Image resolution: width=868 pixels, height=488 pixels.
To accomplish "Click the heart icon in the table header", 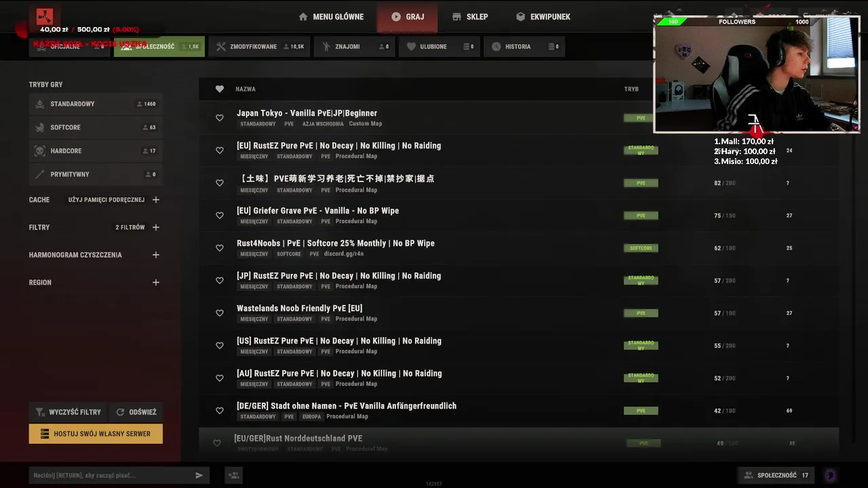I will point(220,89).
